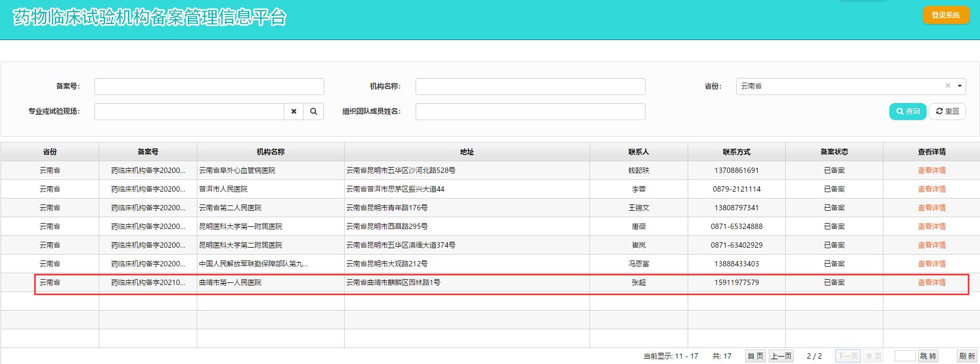The image size is (980, 364).
Task: Click phone number 0871-65324888
Action: 736,226
